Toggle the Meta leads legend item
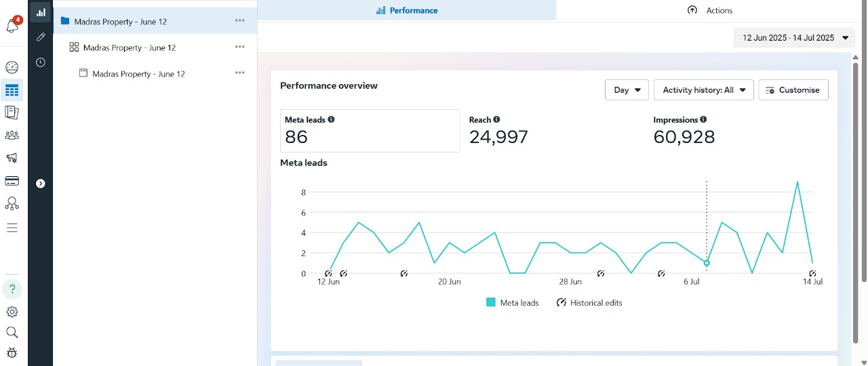The image size is (868, 366). coord(513,303)
